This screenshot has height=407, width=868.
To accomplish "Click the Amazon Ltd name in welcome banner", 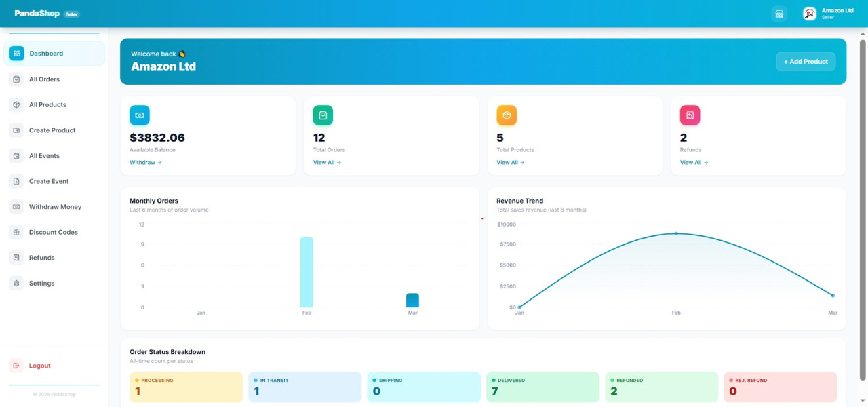I will tap(163, 66).
